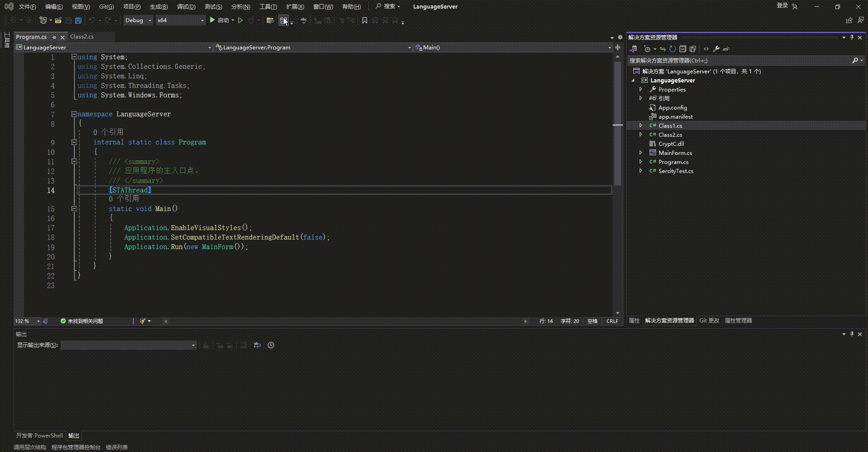Screen dimensions: 868x452
Task: Open the show output source combo box
Action: 129,345
